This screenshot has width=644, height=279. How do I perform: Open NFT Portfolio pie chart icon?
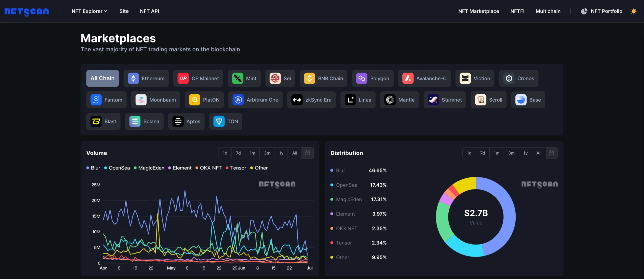coord(584,11)
